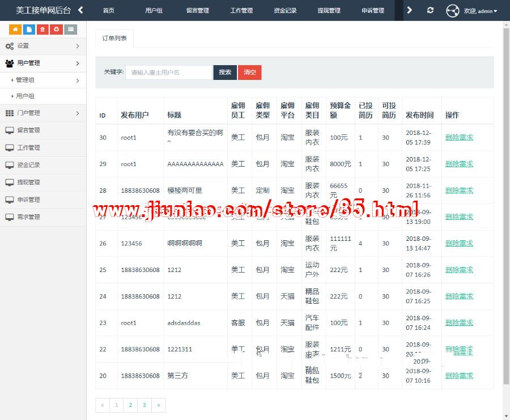Click 删除需求 for order ID 24
This screenshot has width=510, height=420.
pyautogui.click(x=459, y=296)
